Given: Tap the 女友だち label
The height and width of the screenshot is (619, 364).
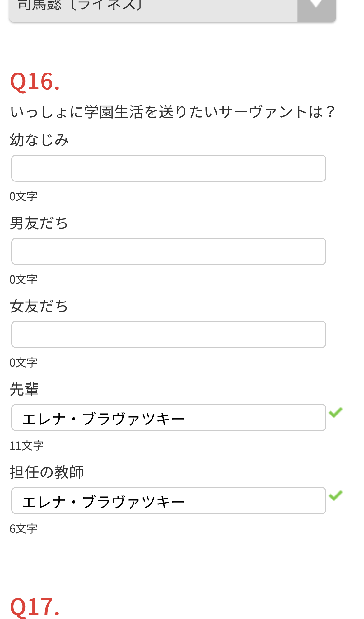Looking at the screenshot, I should tap(39, 306).
